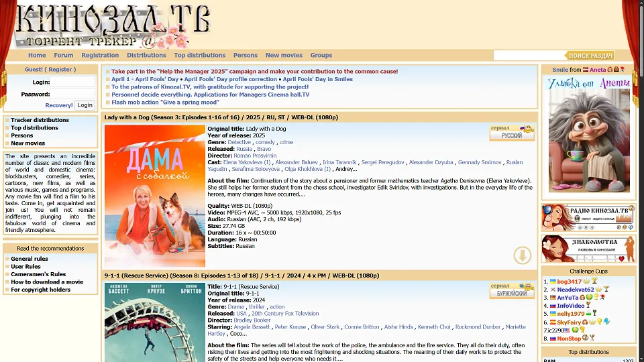Select Top distributions in the nav bar
644x362 pixels.
200,55
